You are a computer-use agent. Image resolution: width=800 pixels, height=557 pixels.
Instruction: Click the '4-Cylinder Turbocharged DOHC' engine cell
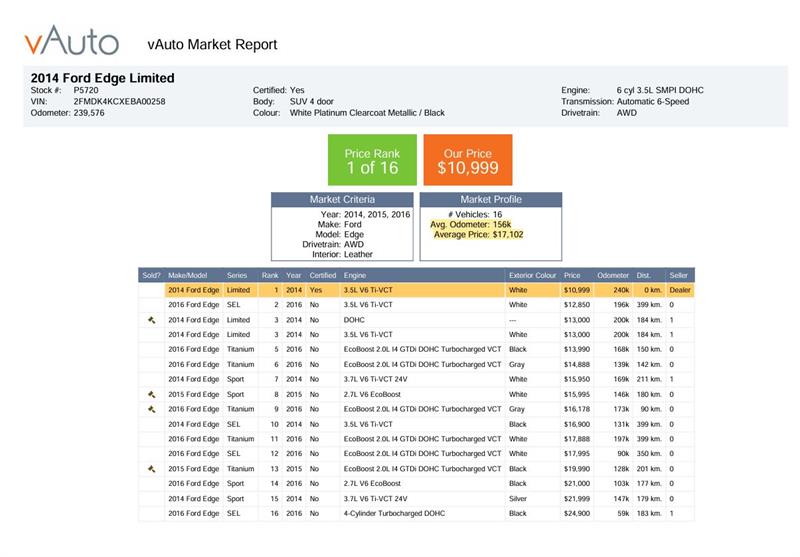click(x=394, y=514)
